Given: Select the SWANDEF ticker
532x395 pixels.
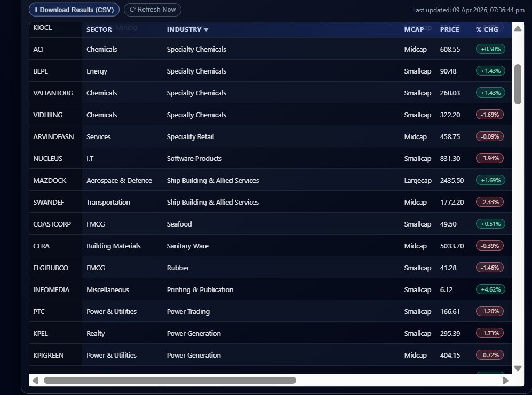Looking at the screenshot, I should (49, 203).
